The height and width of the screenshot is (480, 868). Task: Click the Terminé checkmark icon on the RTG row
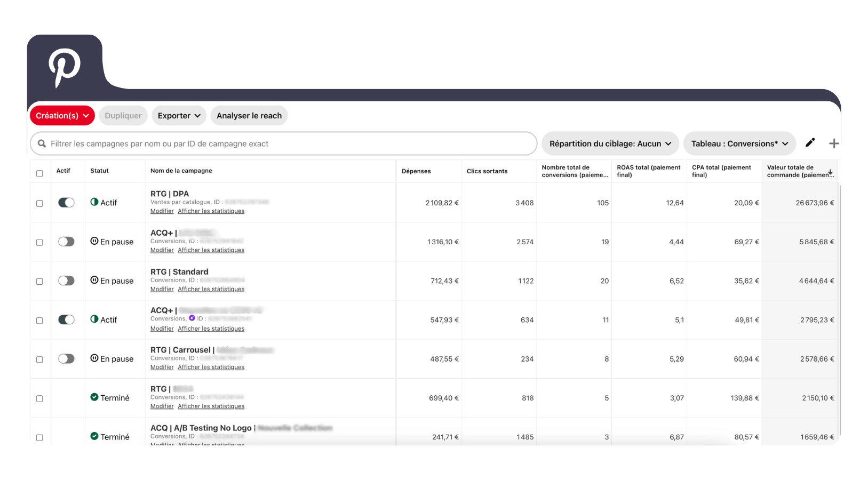[x=94, y=397]
